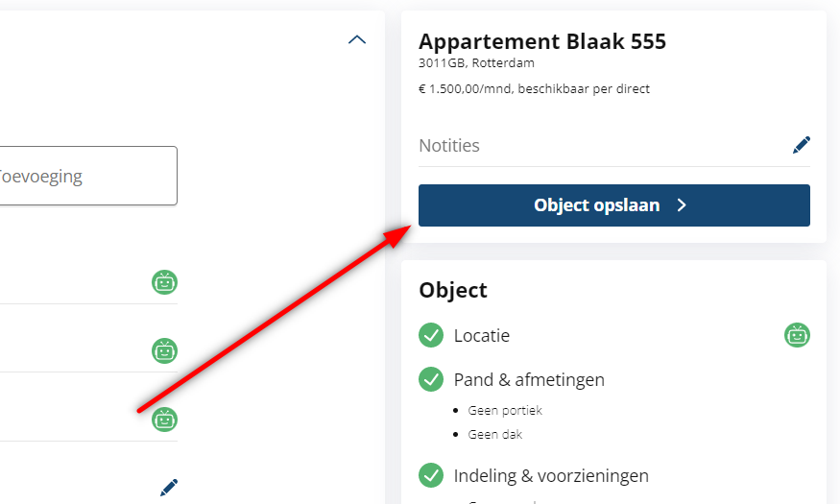Open the Pand & afmetingen section
This screenshot has width=840, height=504.
[529, 379]
